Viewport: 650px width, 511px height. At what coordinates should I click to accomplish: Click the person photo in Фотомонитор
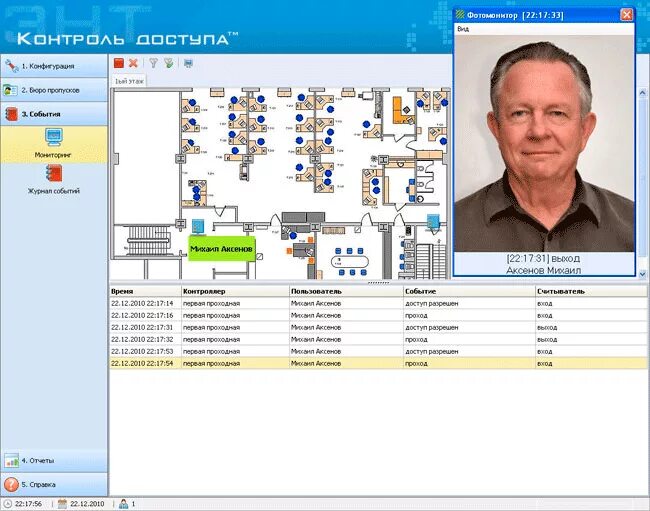pos(544,143)
